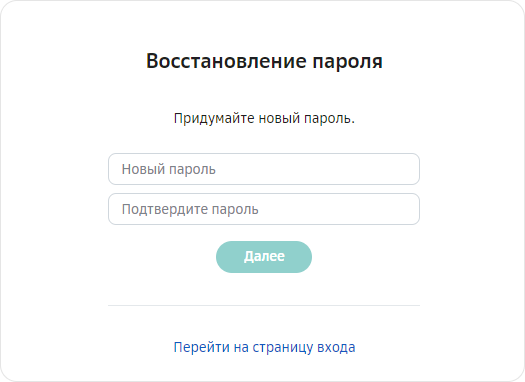Follow the blue sign-in page hyperlink
The height and width of the screenshot is (382, 525).
point(264,347)
